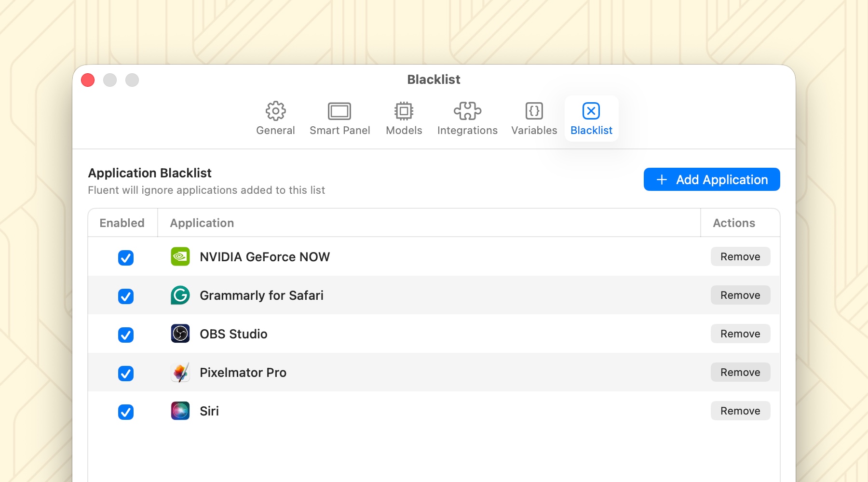
Task: Click the Siri app icon
Action: tap(180, 411)
